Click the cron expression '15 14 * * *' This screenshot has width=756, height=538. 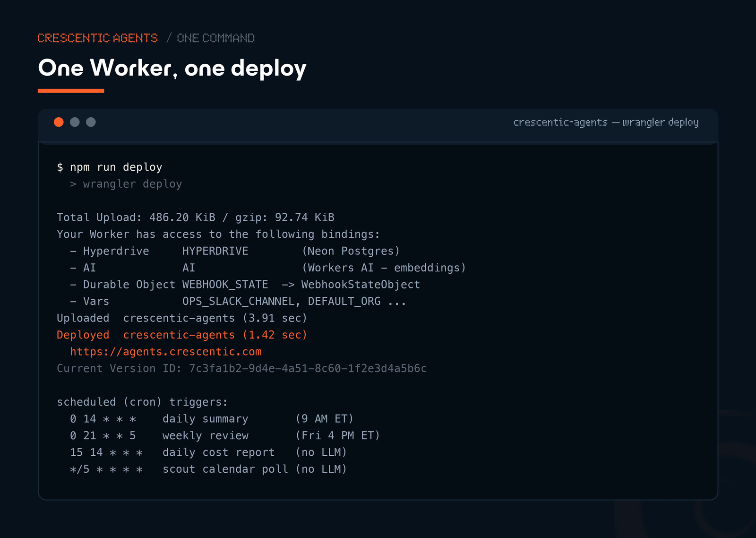click(106, 452)
